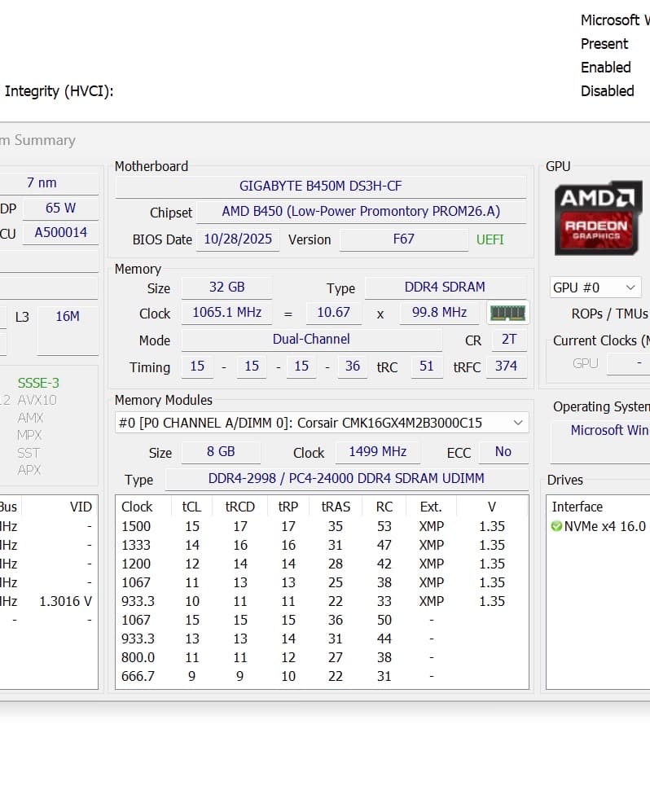Click the tRCD column header
The width and height of the screenshot is (650, 812).
(x=239, y=507)
